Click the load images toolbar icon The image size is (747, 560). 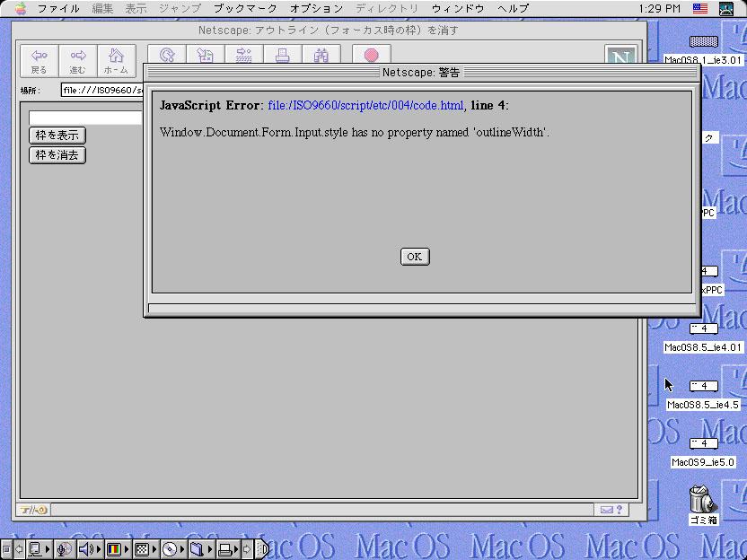[206, 55]
